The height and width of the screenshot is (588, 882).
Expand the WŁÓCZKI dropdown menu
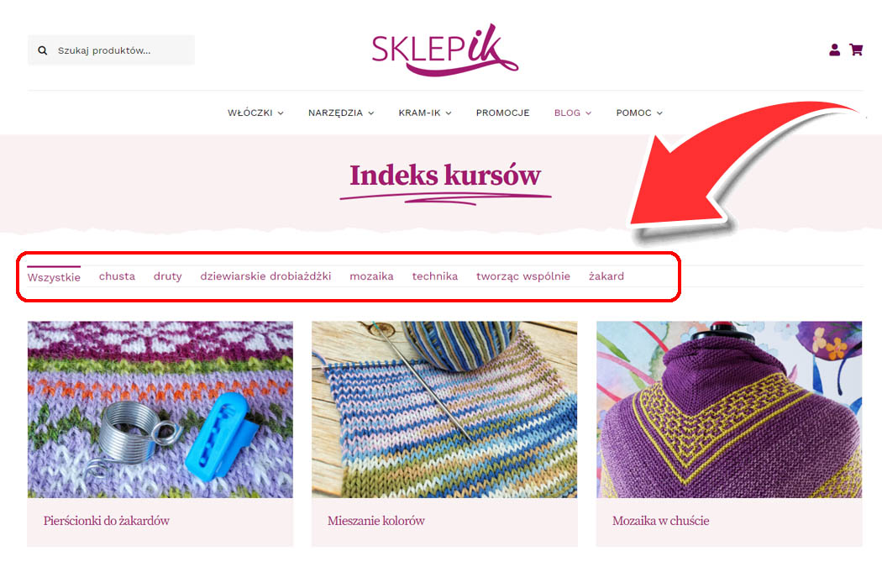pos(255,113)
